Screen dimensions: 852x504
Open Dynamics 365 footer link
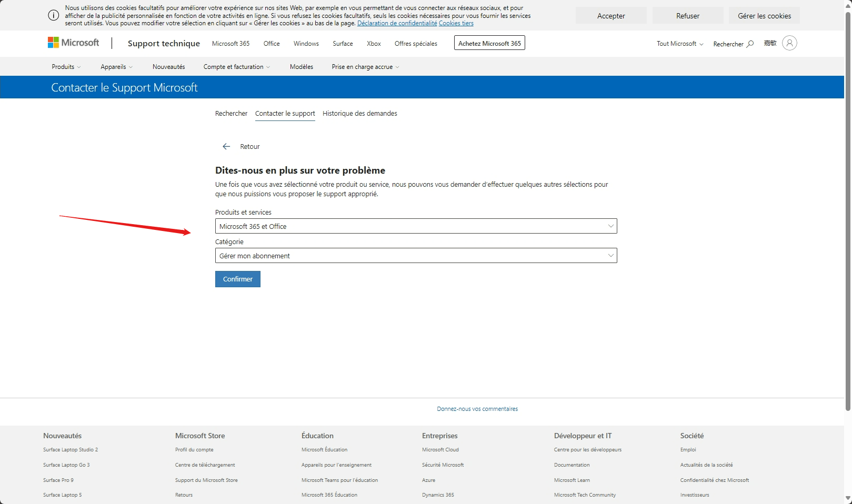click(438, 495)
